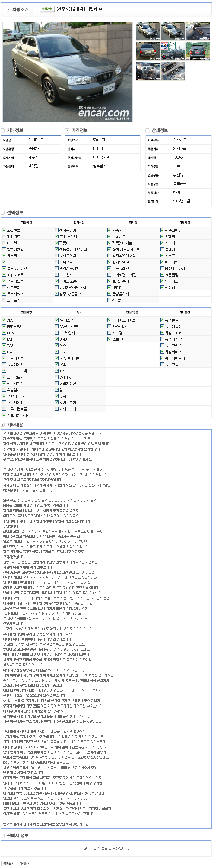Viewport: 213px width, 868px height.
Task: Toggle the 우드그레인 checkbox
Action: (109, 269)
